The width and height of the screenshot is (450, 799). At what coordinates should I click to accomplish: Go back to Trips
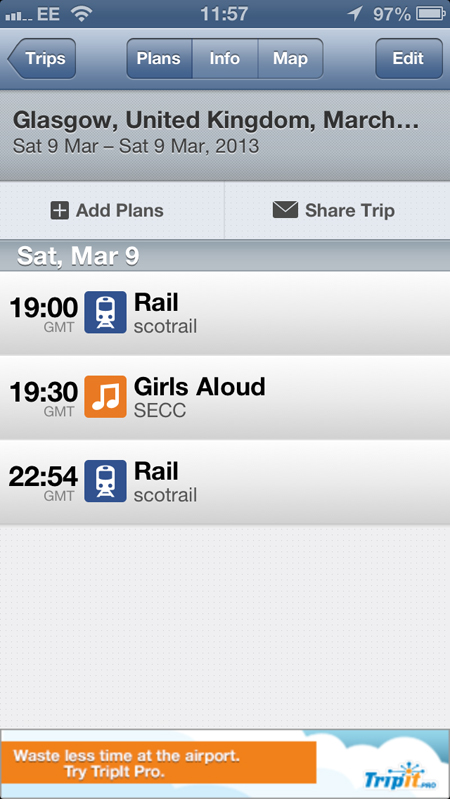click(x=42, y=59)
